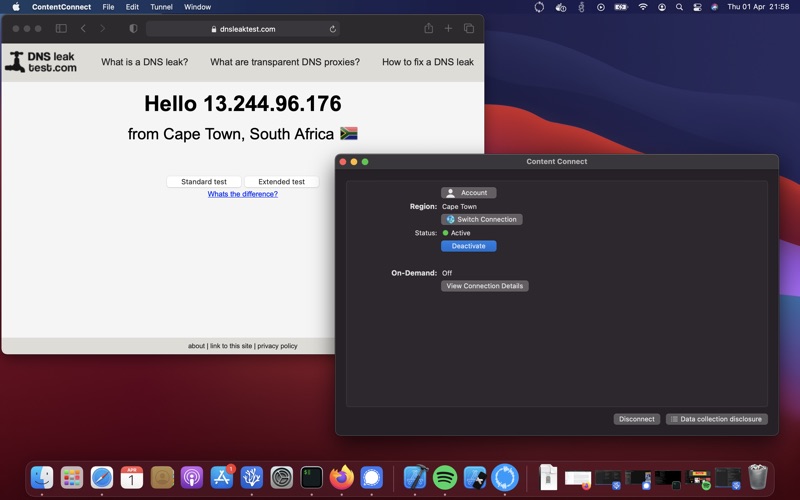Click the DNS leak test.com logo
800x500 pixels.
(41, 62)
